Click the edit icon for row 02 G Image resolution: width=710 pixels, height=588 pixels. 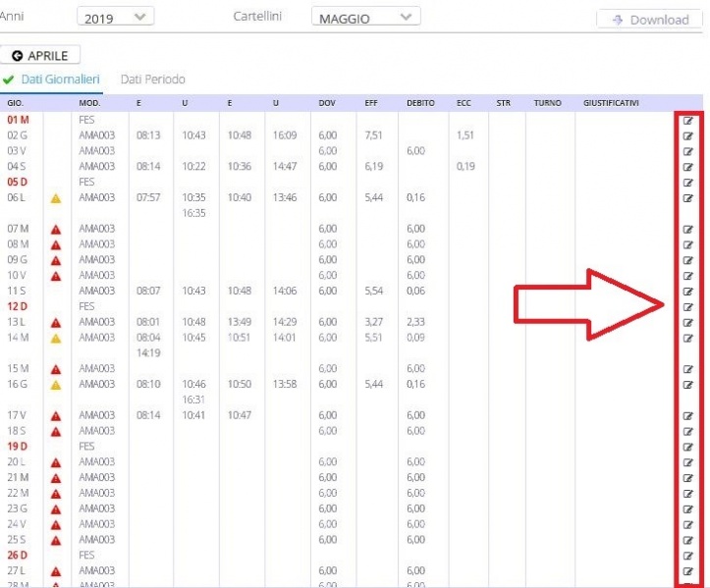click(x=687, y=135)
